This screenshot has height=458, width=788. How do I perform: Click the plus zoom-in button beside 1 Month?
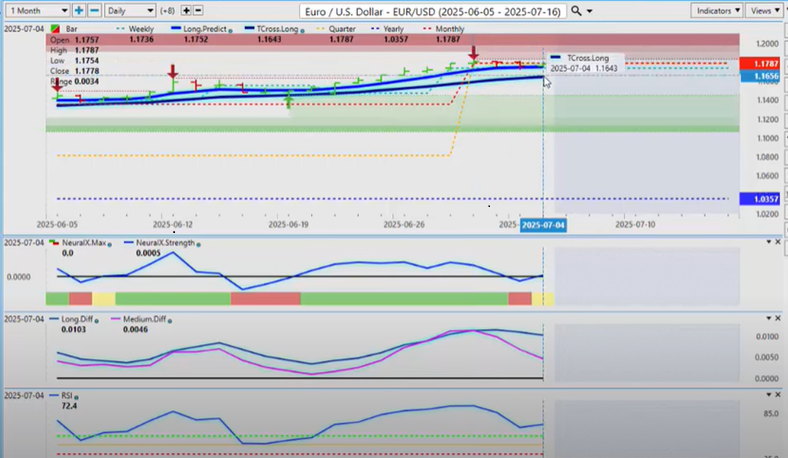point(78,11)
